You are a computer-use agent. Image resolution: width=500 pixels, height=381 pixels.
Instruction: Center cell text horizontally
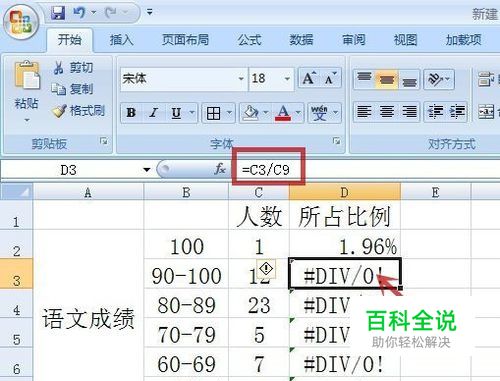pos(387,111)
